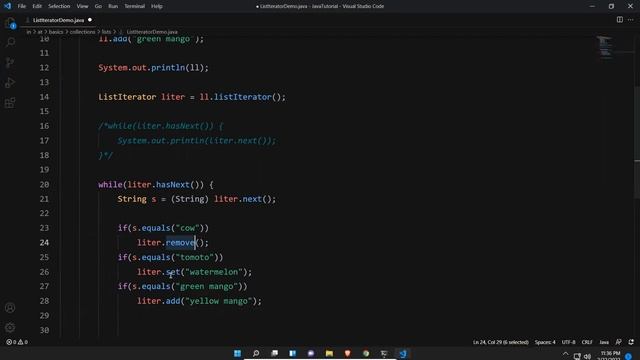The width and height of the screenshot is (640, 360).
Task: Open notifications bell in status bar
Action: coord(631,342)
